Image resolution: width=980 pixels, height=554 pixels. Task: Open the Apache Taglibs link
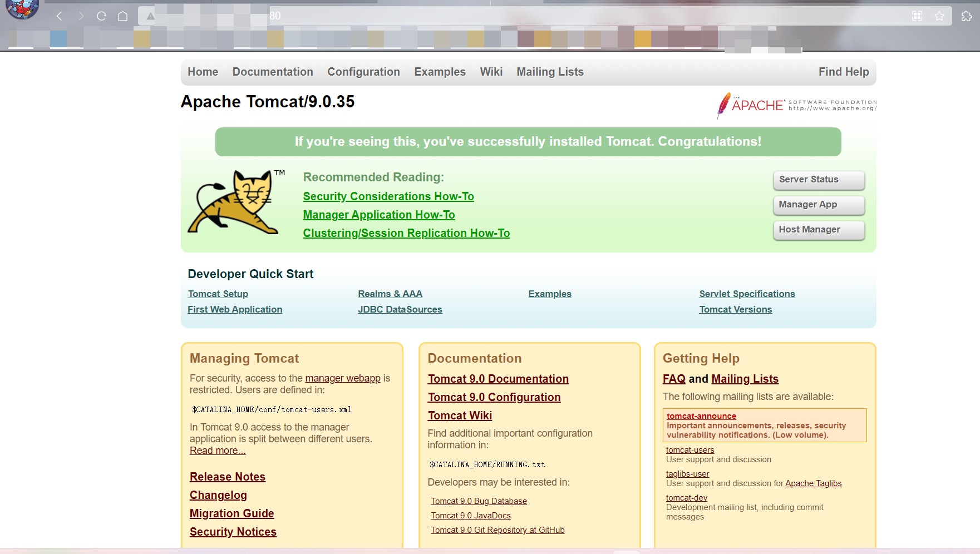pyautogui.click(x=813, y=483)
